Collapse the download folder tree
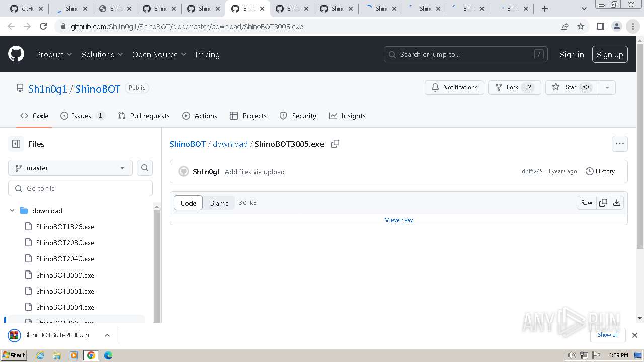The width and height of the screenshot is (644, 362). [12, 211]
